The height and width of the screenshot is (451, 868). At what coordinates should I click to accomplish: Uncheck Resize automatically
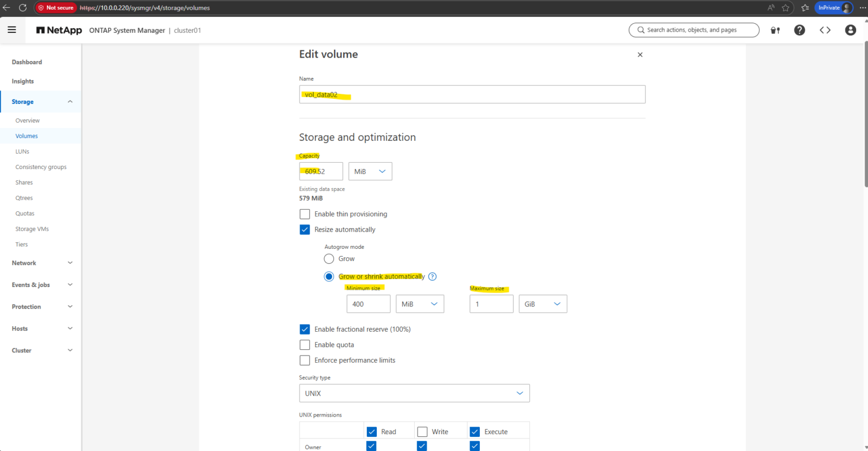(x=305, y=229)
